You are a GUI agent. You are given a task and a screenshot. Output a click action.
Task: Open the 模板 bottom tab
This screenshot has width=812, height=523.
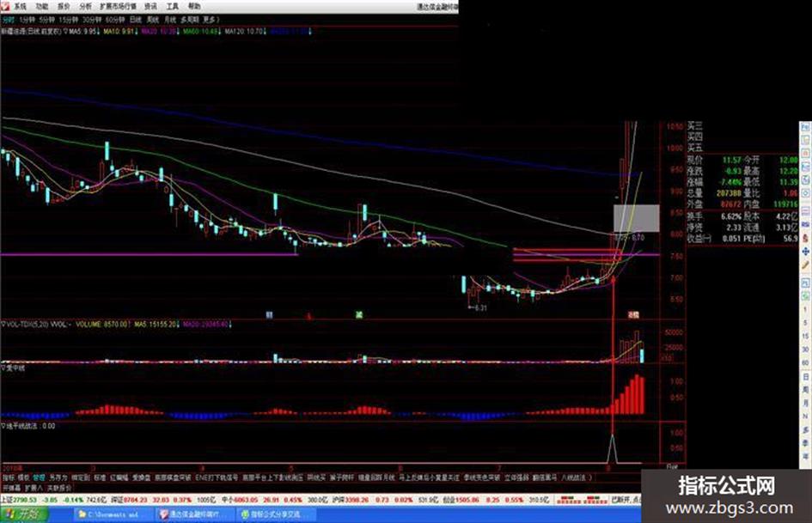coord(24,477)
